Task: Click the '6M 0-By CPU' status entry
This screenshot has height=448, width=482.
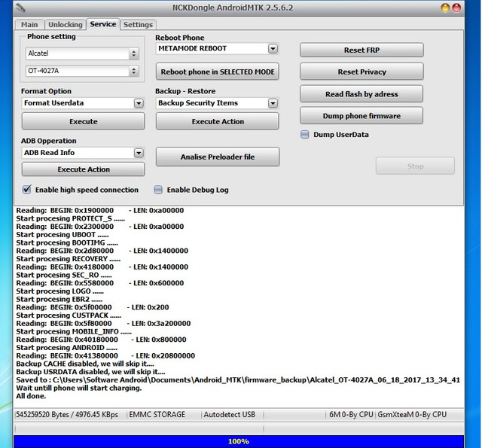Action: click(351, 415)
